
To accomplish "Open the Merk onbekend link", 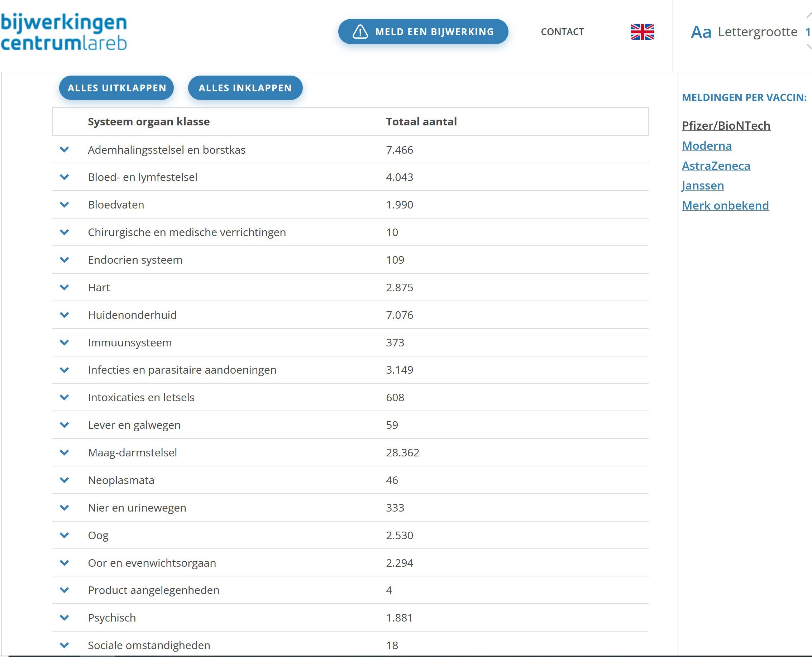I will click(725, 206).
